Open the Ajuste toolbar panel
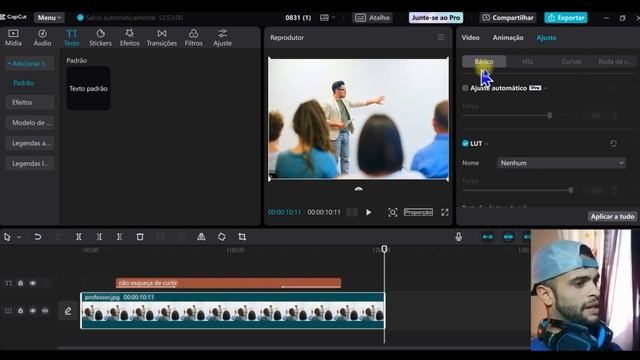The height and width of the screenshot is (360, 640). [x=222, y=38]
